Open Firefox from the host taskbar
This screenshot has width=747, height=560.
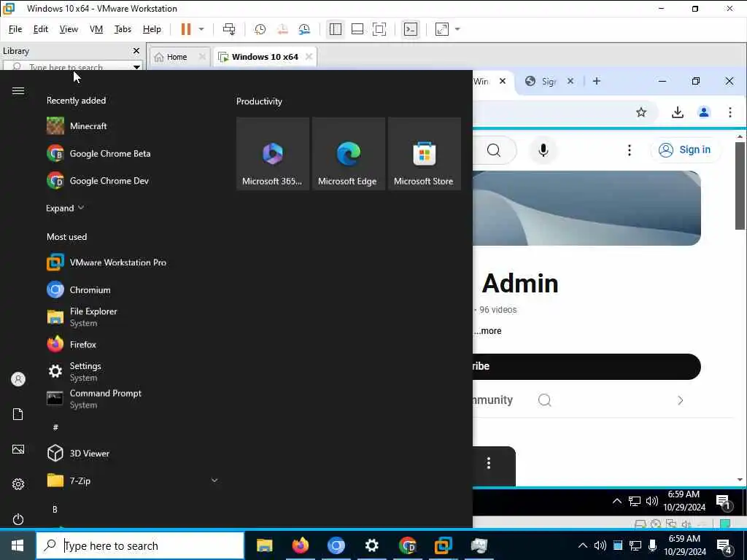click(x=300, y=545)
